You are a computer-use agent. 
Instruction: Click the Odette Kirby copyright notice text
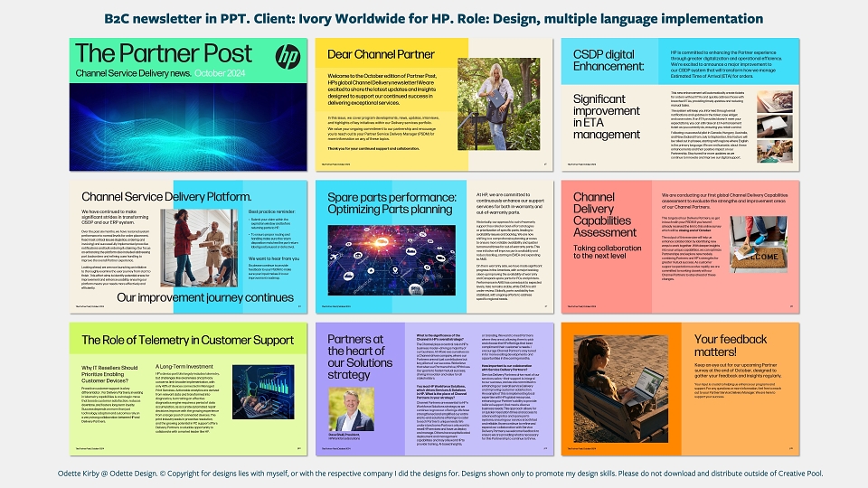pyautogui.click(x=440, y=474)
